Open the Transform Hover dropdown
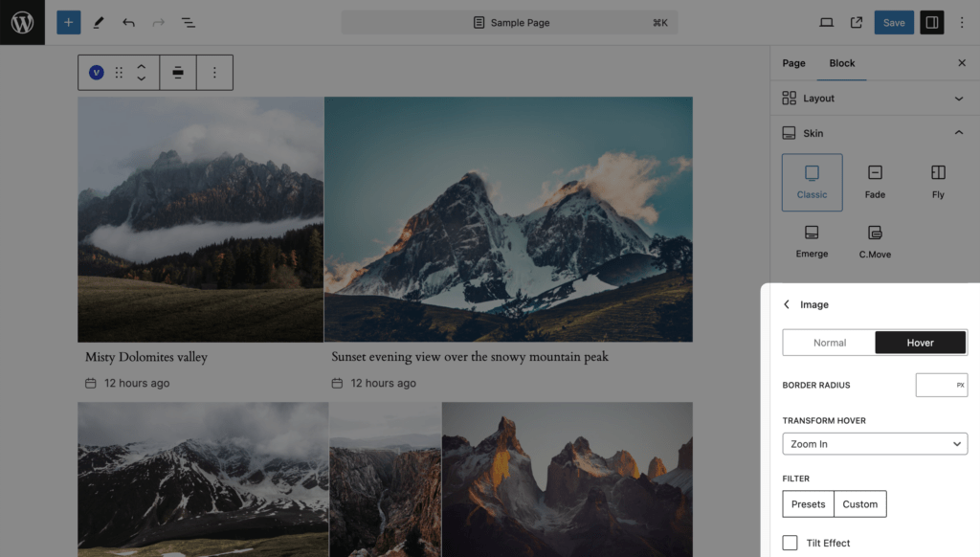The image size is (980, 557). [x=875, y=444]
